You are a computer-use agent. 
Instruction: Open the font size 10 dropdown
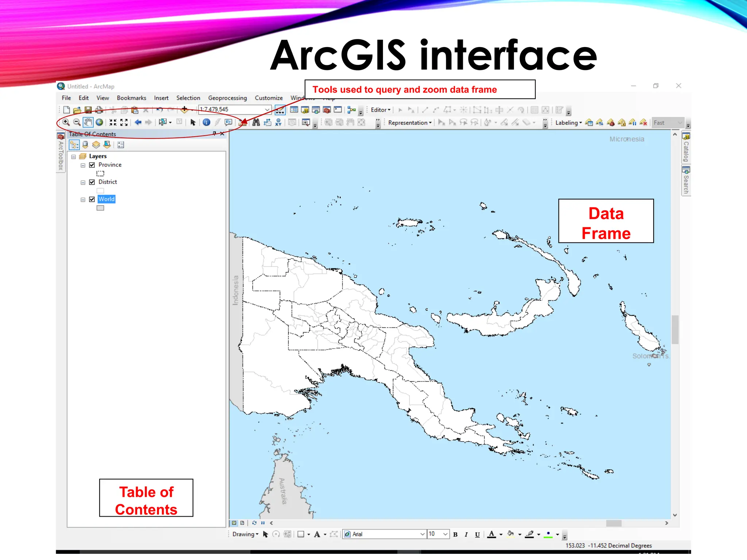tap(445, 534)
